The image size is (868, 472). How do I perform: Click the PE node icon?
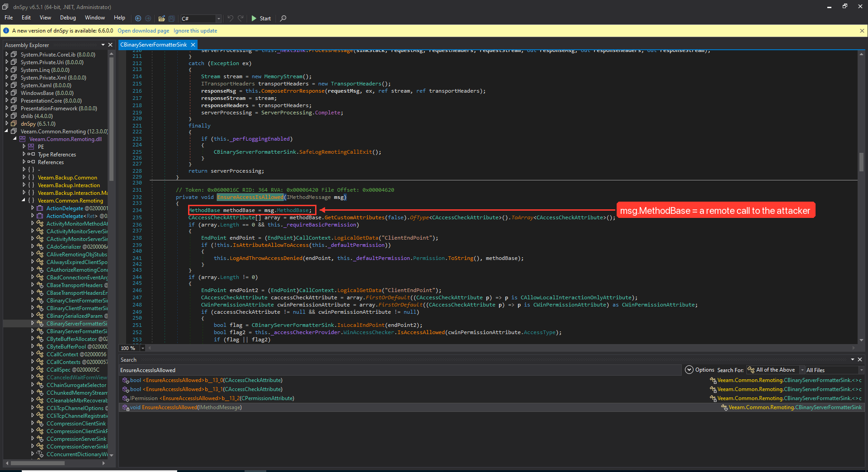(x=31, y=146)
